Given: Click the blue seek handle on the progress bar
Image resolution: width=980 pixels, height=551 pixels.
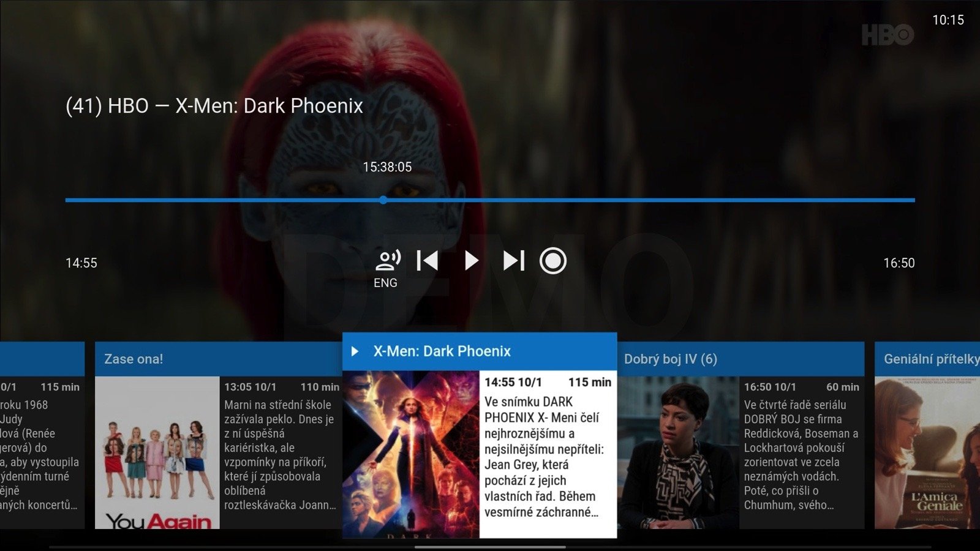Looking at the screenshot, I should point(383,200).
